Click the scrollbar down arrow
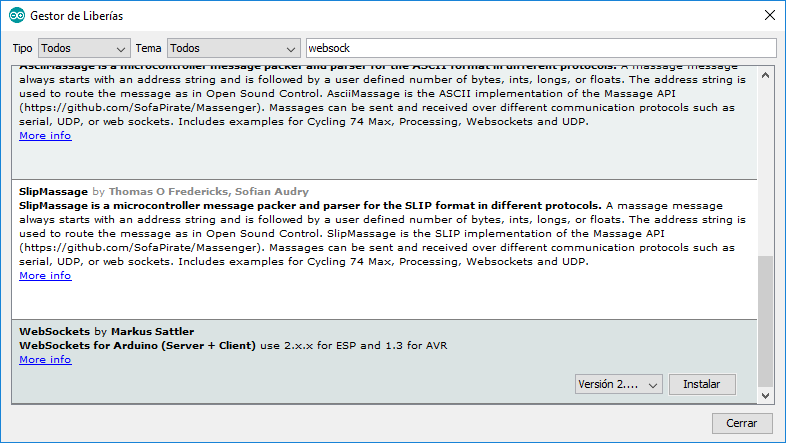 (765, 395)
